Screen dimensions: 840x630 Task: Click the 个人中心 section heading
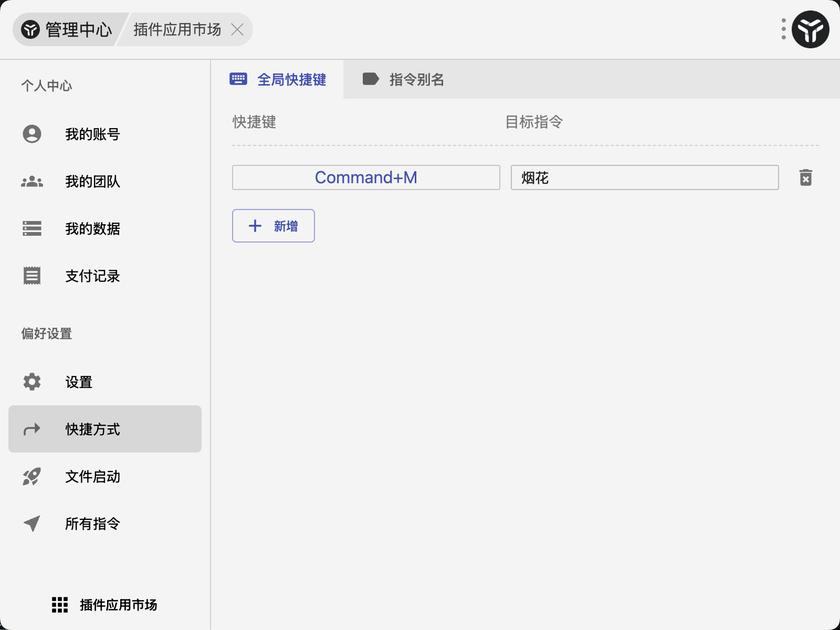click(x=47, y=86)
